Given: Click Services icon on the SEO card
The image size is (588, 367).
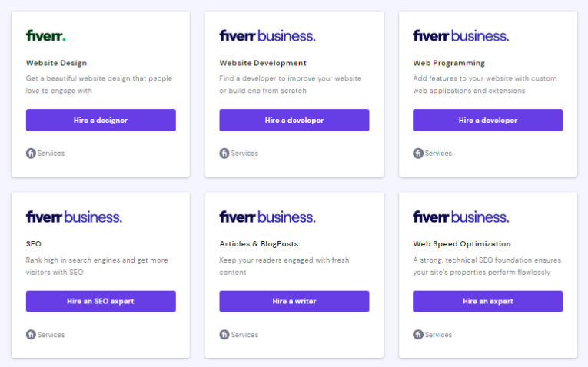Looking at the screenshot, I should coord(31,335).
